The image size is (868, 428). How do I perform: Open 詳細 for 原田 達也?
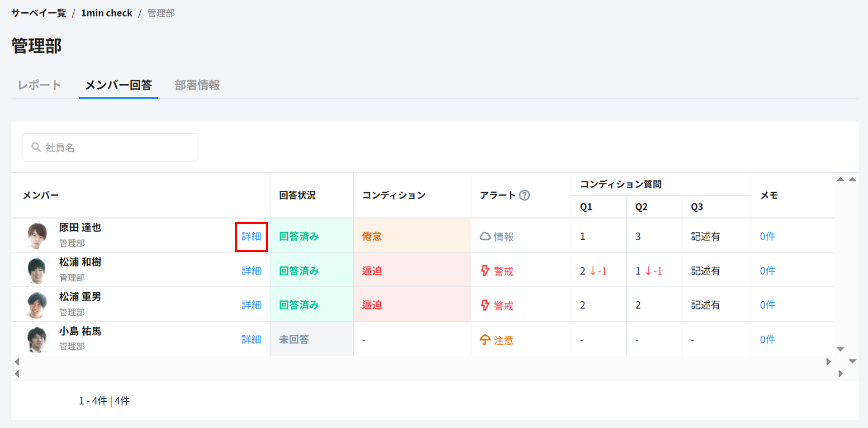coord(251,236)
